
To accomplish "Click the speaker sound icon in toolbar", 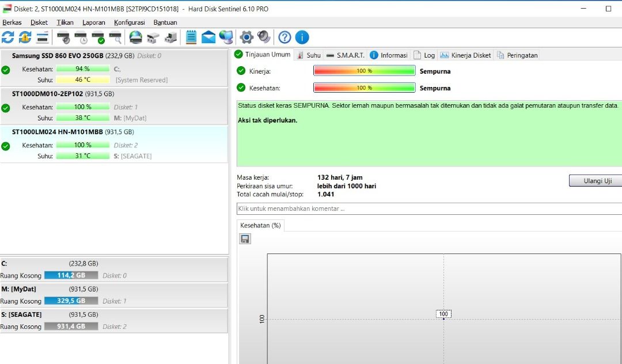I will pyautogui.click(x=264, y=37).
